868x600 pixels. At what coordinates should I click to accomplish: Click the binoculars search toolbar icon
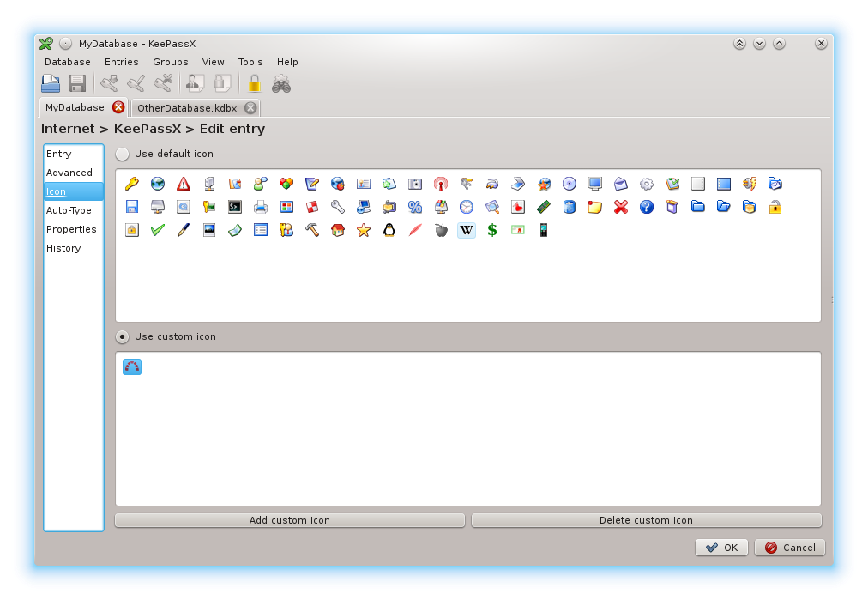(281, 83)
